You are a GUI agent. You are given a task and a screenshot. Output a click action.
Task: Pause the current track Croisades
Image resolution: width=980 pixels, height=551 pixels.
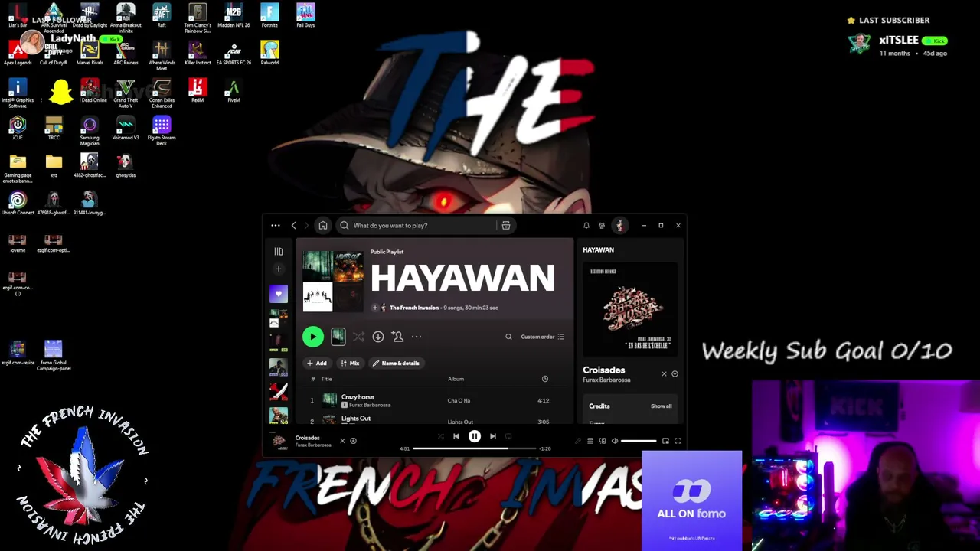[x=475, y=436]
